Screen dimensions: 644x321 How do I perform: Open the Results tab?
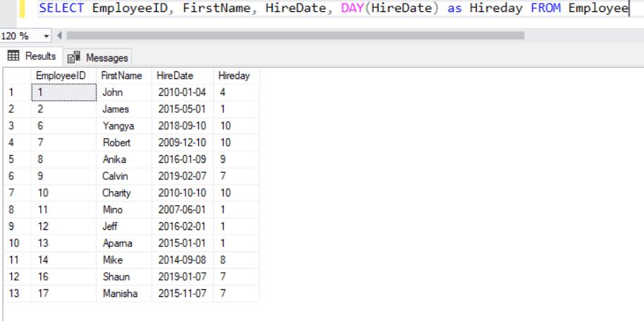coord(32,56)
